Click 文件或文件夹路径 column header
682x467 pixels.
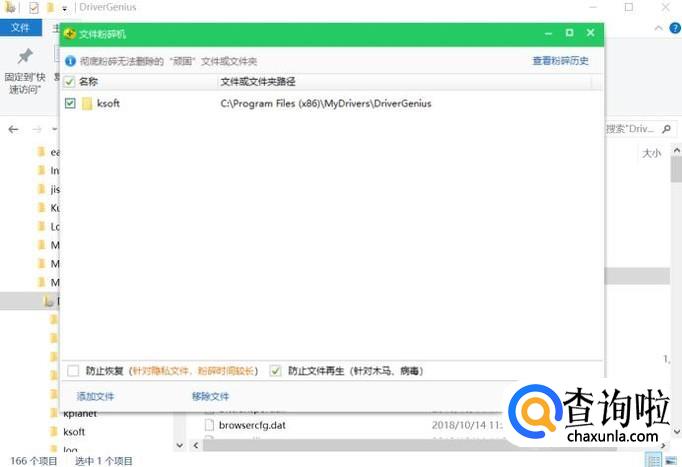[x=258, y=81]
